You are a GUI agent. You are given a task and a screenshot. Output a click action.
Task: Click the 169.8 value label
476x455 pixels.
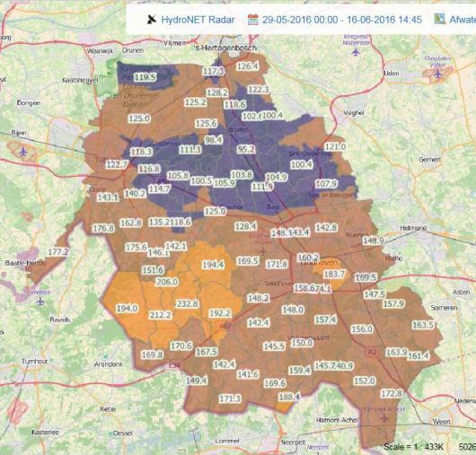click(152, 354)
